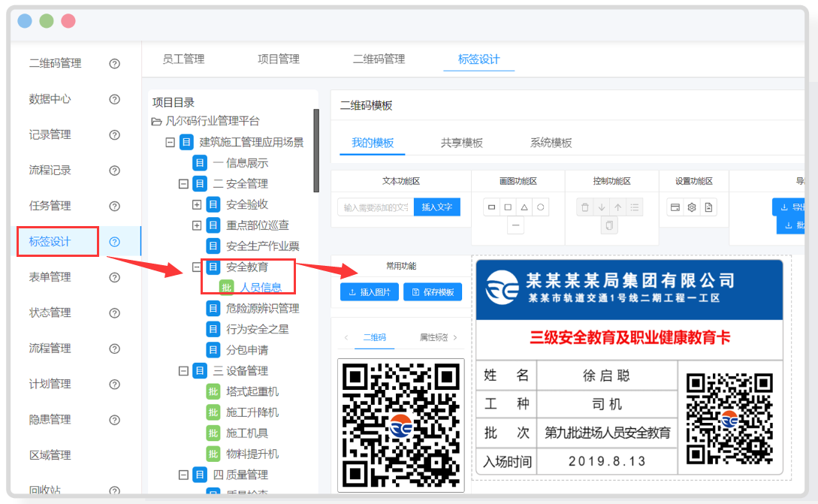
Task: Open the layer list icon in 控制功能区
Action: pyautogui.click(x=635, y=207)
